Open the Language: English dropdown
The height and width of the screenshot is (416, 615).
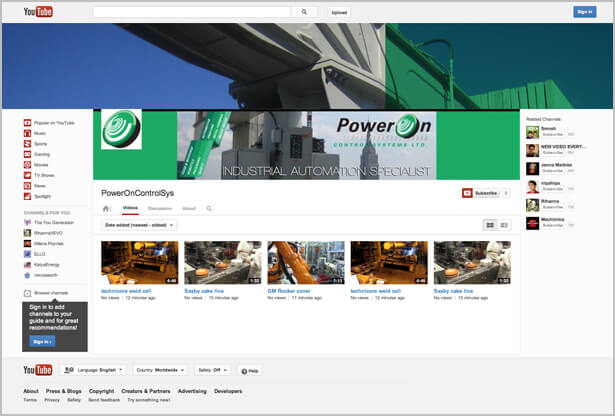(94, 370)
